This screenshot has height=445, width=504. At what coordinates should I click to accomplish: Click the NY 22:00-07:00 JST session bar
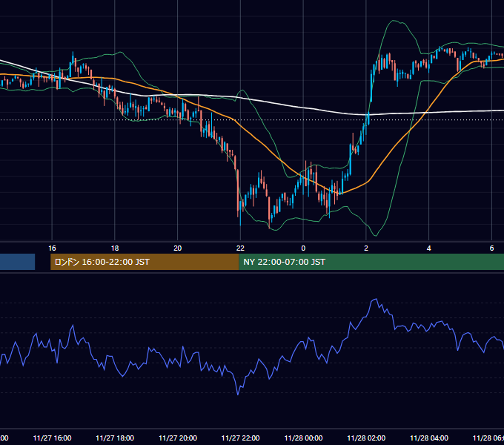point(371,262)
